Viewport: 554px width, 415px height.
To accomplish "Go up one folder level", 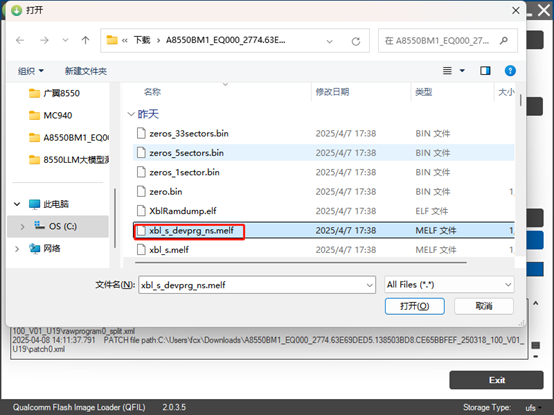I will [x=86, y=41].
